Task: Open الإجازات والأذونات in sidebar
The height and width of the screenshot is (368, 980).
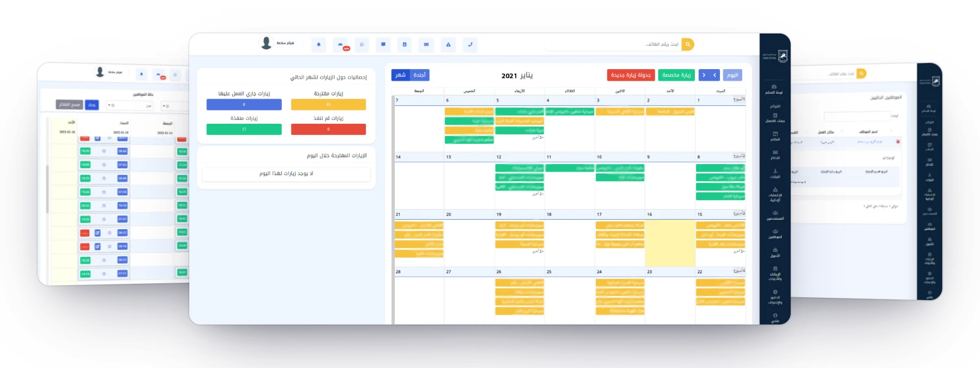Action: [775, 273]
